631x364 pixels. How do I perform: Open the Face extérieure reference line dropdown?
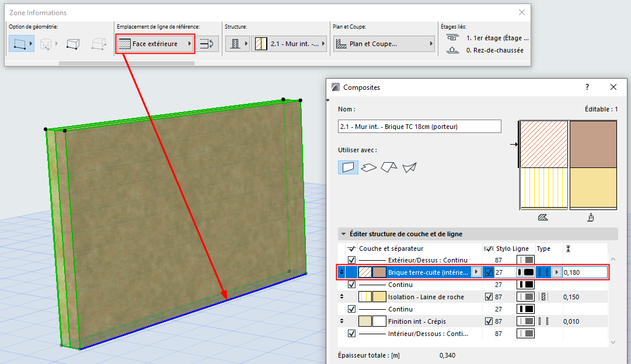point(155,44)
